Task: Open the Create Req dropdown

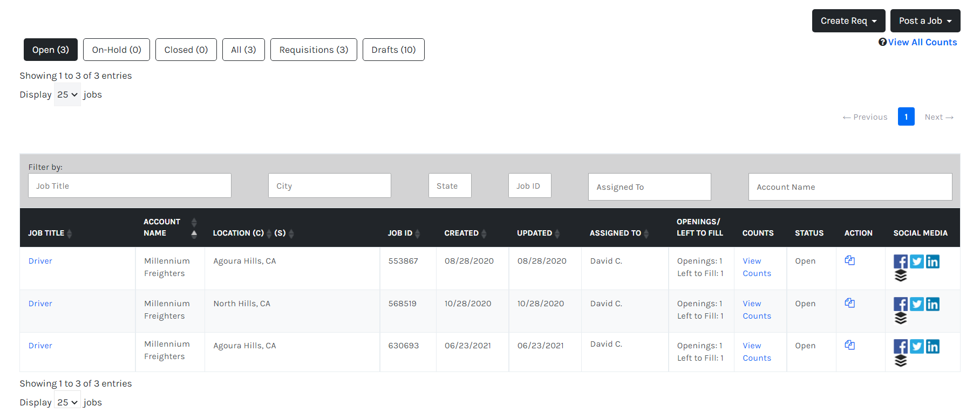Action: (848, 21)
